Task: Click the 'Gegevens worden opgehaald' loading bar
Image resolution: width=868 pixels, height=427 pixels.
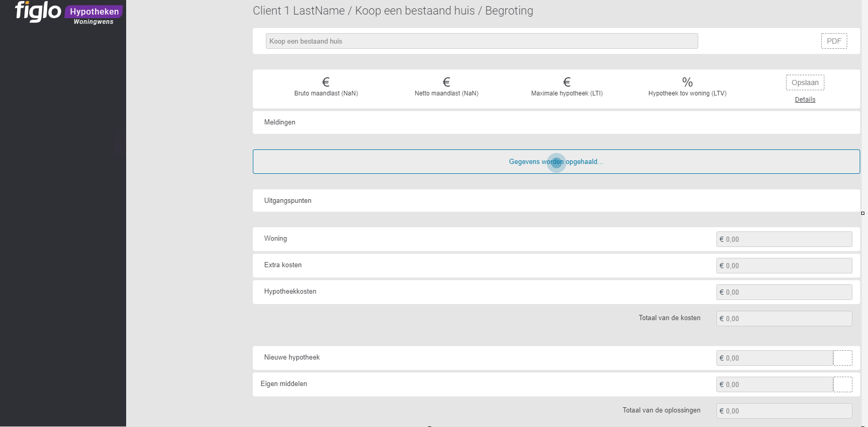Action: point(556,162)
